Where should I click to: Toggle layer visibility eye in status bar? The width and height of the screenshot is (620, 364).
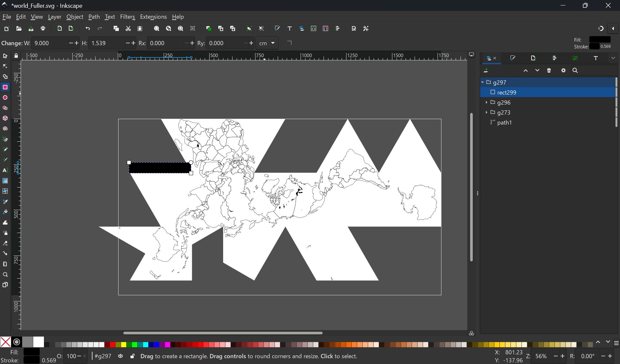click(120, 356)
